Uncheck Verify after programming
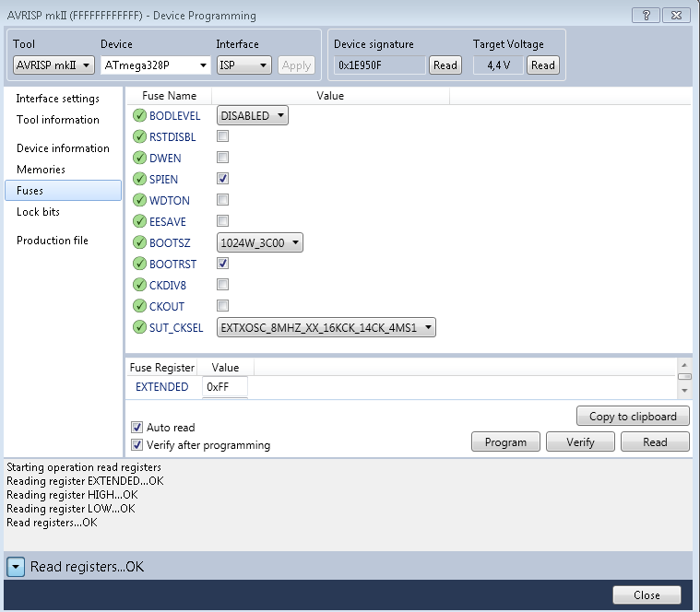This screenshot has height=612, width=700. (136, 445)
